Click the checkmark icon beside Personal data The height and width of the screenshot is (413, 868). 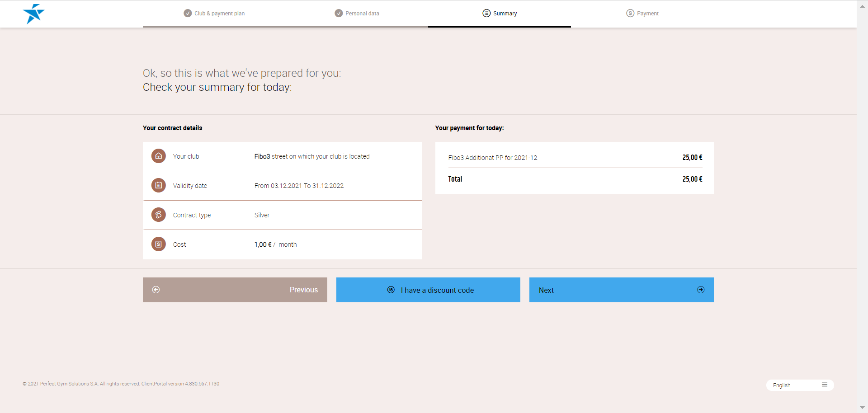(339, 14)
